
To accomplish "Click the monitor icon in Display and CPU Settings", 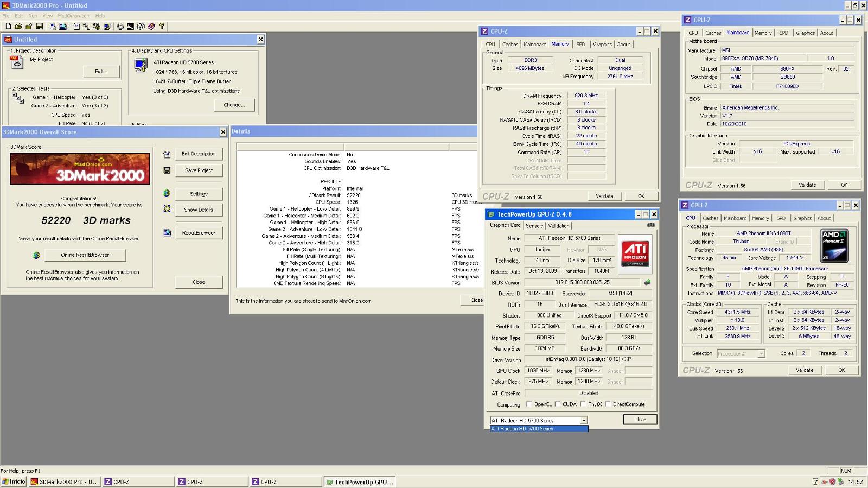I will click(141, 65).
